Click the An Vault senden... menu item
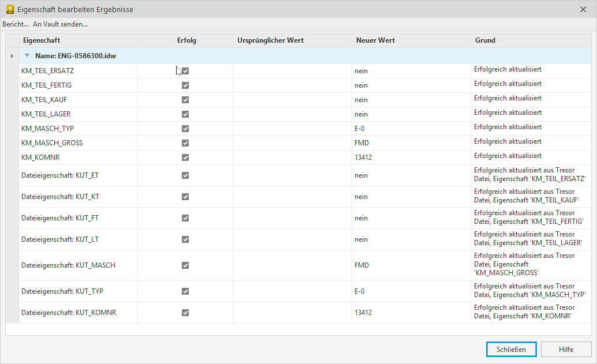The width and height of the screenshot is (597, 364). click(x=61, y=24)
